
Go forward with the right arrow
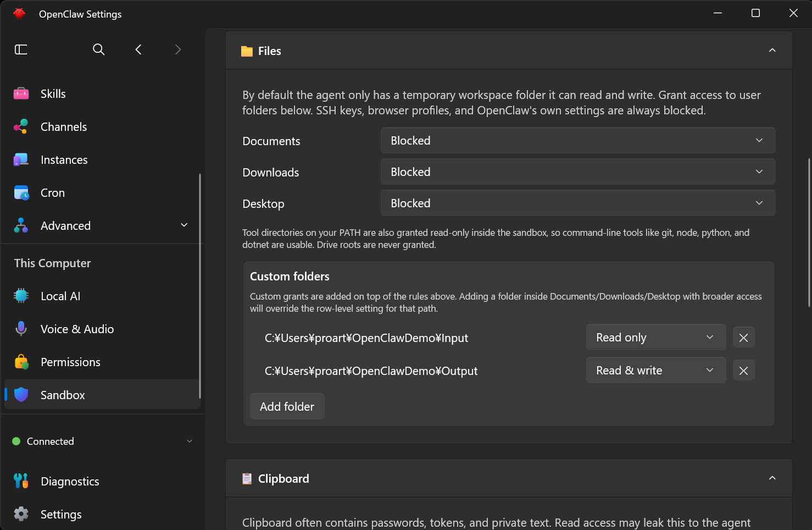[x=177, y=49]
